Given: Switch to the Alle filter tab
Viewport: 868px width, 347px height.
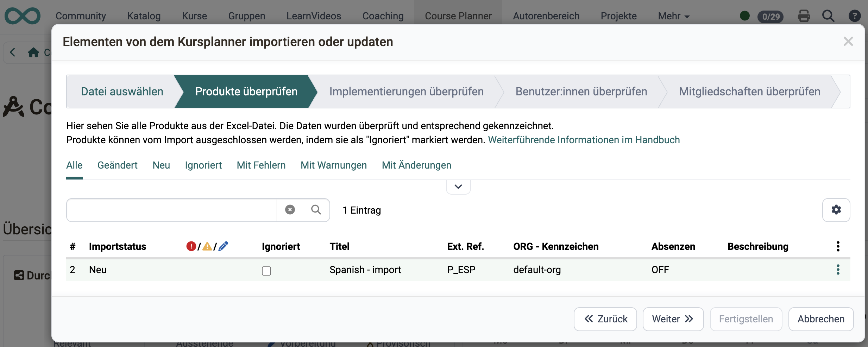Looking at the screenshot, I should pos(74,165).
